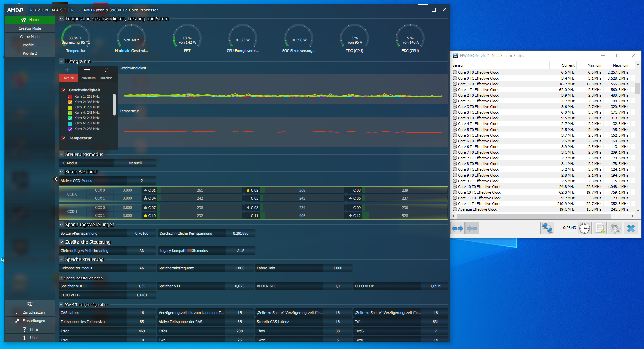Toggle the Kern 1 checkbox
644x349 pixels.
70,97
